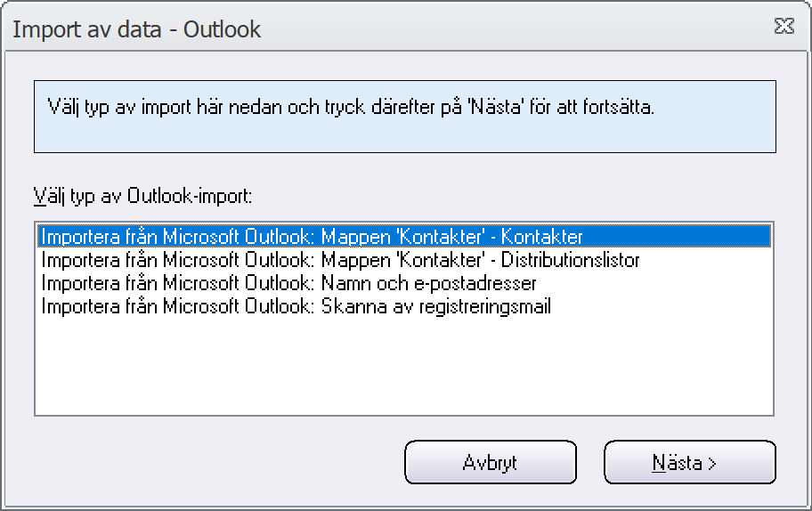Screen dimensions: 812x511
Task: Choose the Namn och e-postadresser import type
Action: click(404, 283)
